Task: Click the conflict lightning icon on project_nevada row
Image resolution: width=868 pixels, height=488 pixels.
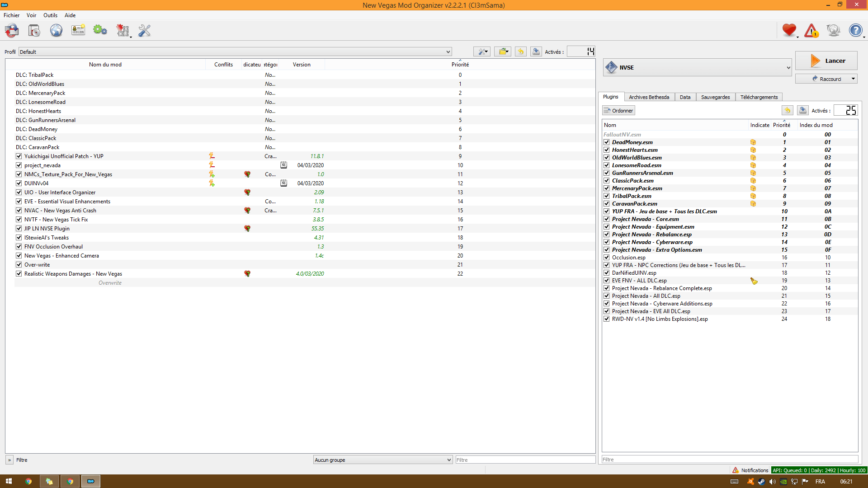Action: click(212, 165)
